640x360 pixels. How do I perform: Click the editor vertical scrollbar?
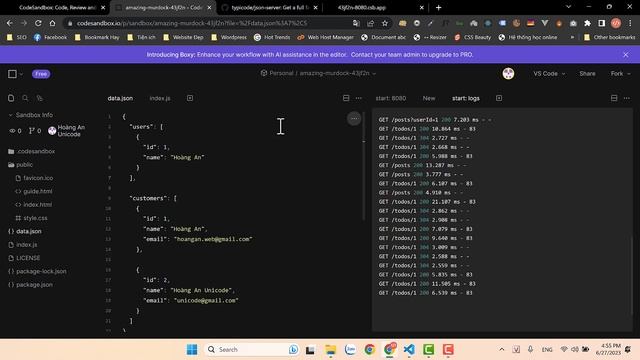(x=363, y=167)
